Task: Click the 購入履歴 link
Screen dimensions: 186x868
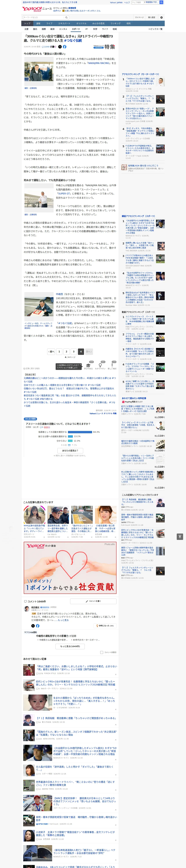Action: (x=152, y=17)
